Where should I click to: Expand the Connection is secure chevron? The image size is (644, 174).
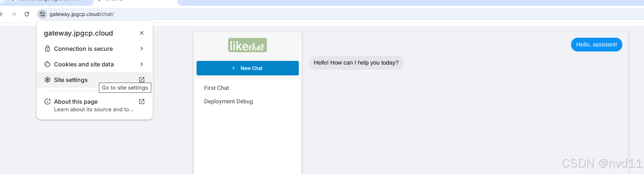pos(142,49)
